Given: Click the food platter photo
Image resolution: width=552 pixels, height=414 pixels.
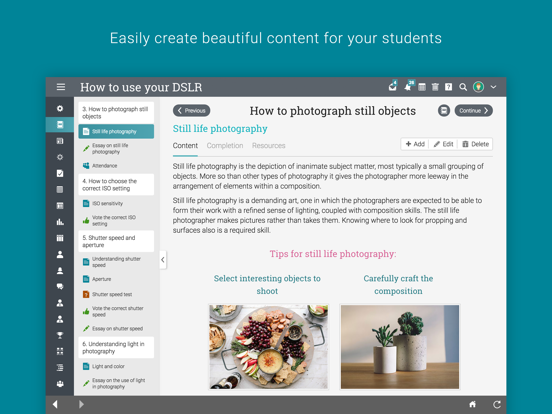Looking at the screenshot, I should click(268, 347).
